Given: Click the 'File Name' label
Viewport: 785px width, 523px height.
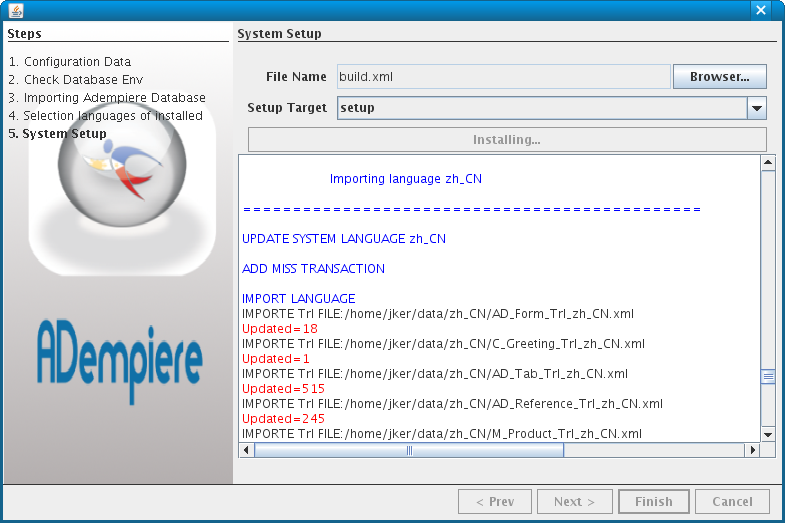Looking at the screenshot, I should pyautogui.click(x=296, y=77).
